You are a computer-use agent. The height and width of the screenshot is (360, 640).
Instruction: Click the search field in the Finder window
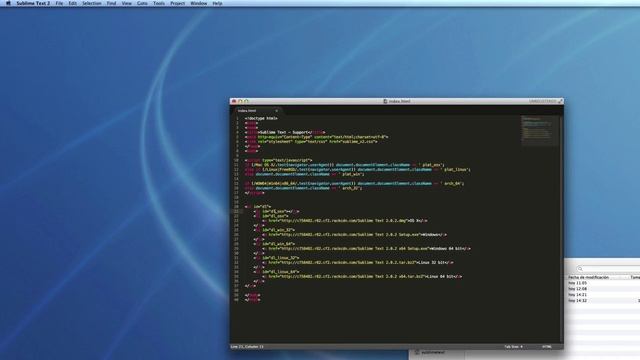608,269
